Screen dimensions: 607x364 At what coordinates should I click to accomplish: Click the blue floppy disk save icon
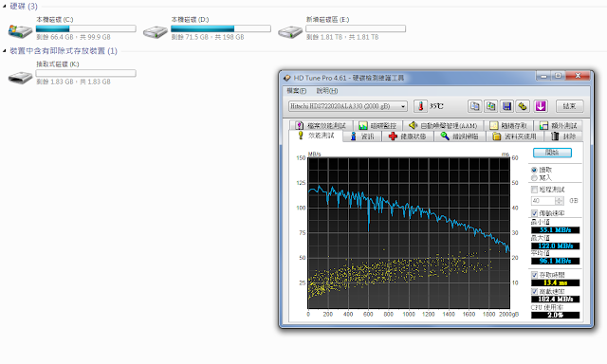506,106
